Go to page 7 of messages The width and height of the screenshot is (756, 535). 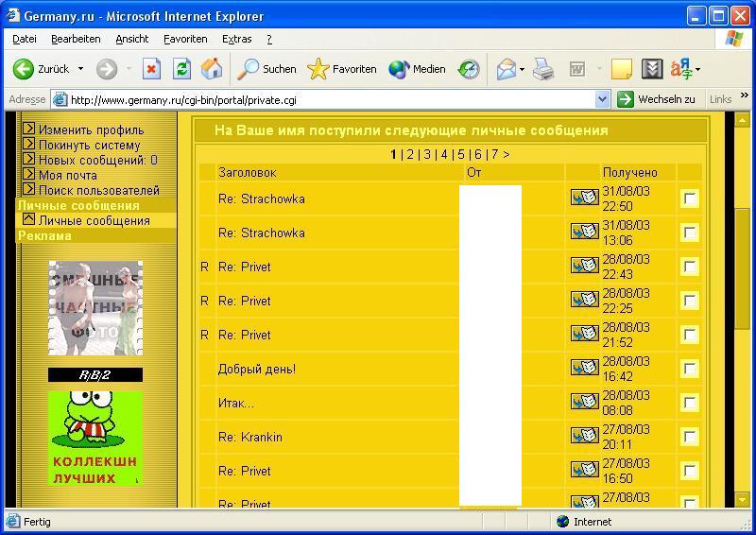[493, 154]
